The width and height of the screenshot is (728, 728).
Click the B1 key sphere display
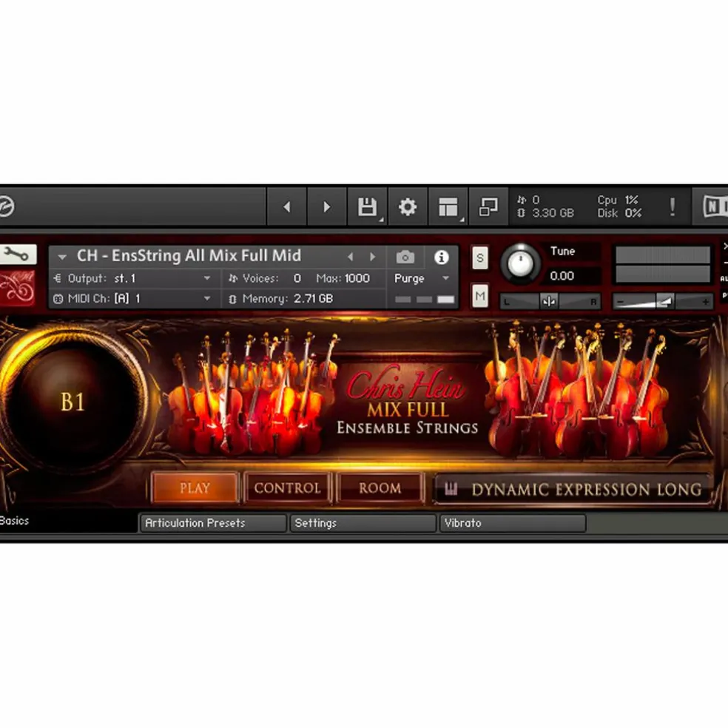coord(73,402)
